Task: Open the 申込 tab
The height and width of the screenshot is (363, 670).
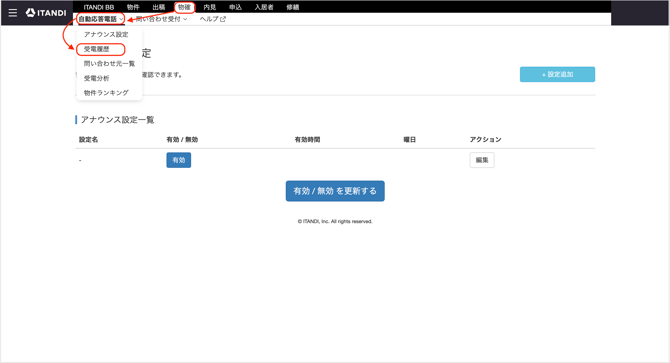Action: pos(235,7)
